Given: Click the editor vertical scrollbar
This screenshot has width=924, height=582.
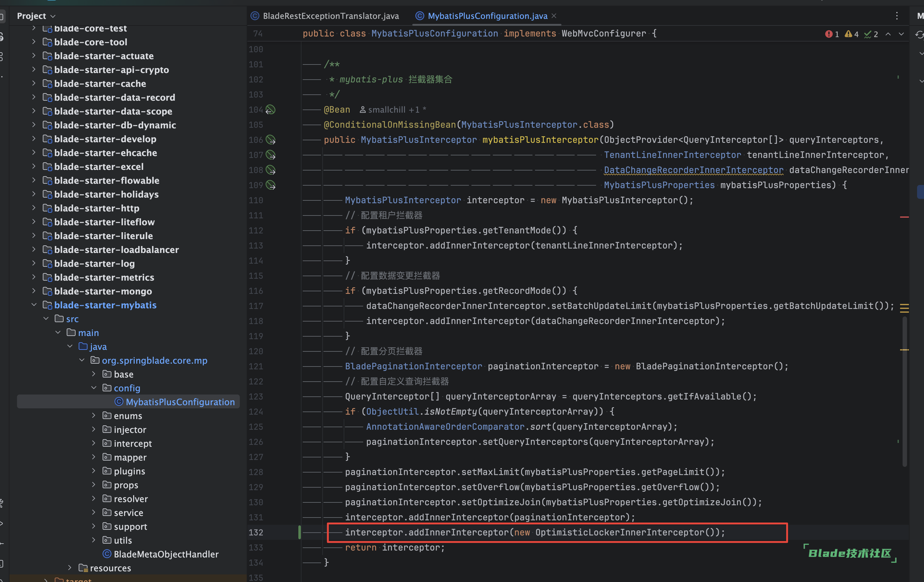Looking at the screenshot, I should [904, 391].
